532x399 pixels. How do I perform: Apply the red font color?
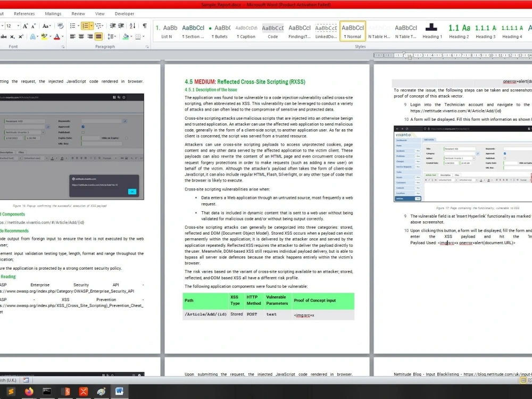[57, 37]
